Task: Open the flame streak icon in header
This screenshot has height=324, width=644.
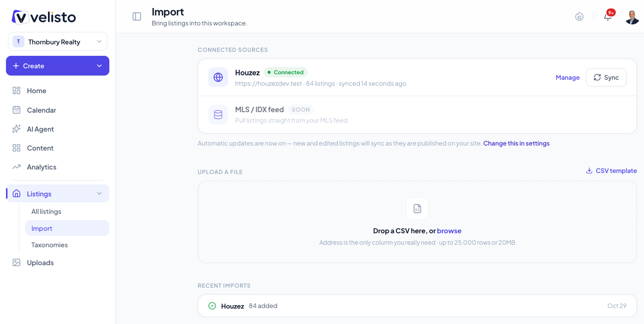Action: 579,16
